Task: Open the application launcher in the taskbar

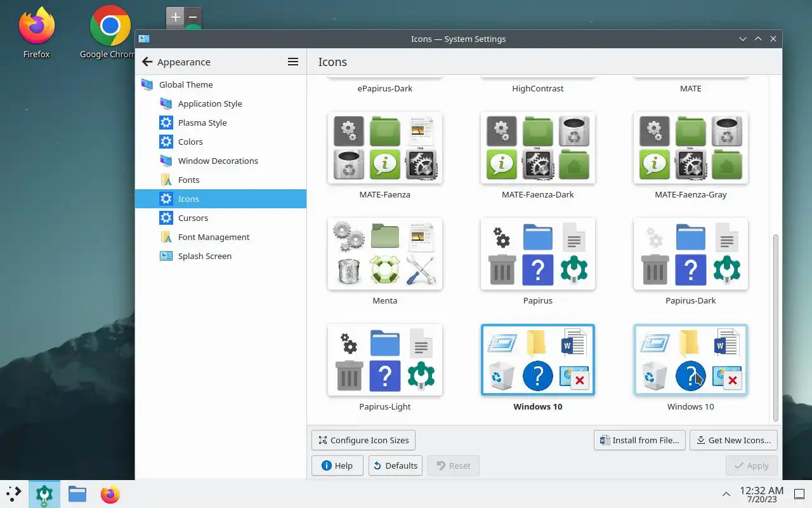Action: [14, 493]
